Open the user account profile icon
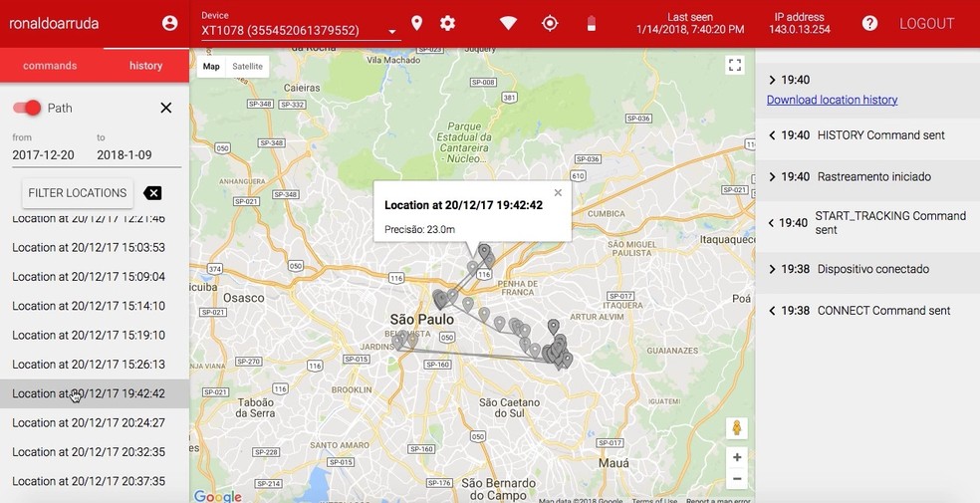Viewport: 980px width, 503px height. pyautogui.click(x=169, y=23)
